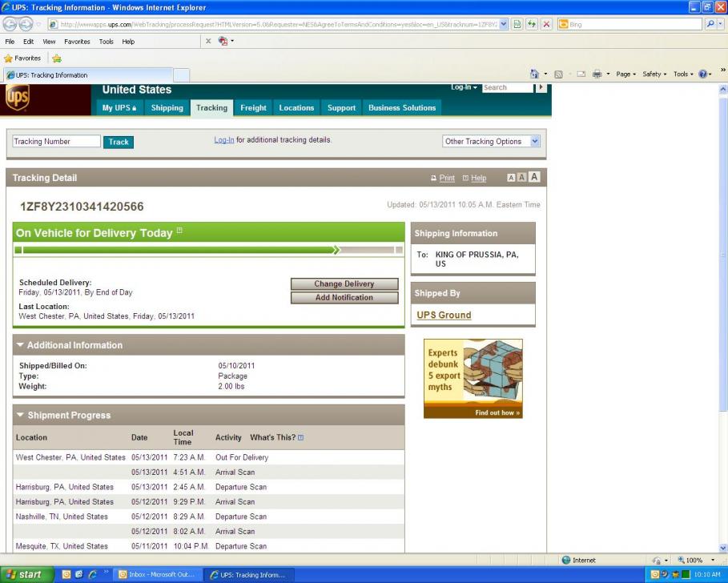The width and height of the screenshot is (728, 583).
Task: Open the Help menu
Action: pos(128,42)
